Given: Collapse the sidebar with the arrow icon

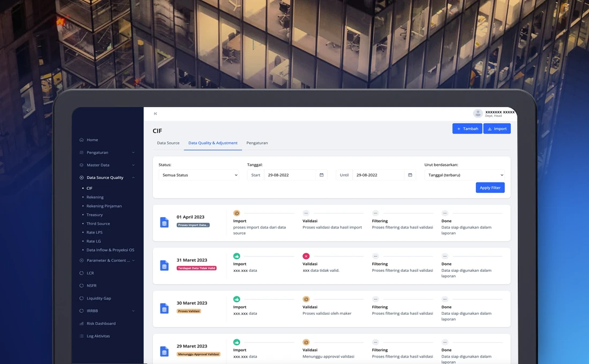Looking at the screenshot, I should 155,113.
